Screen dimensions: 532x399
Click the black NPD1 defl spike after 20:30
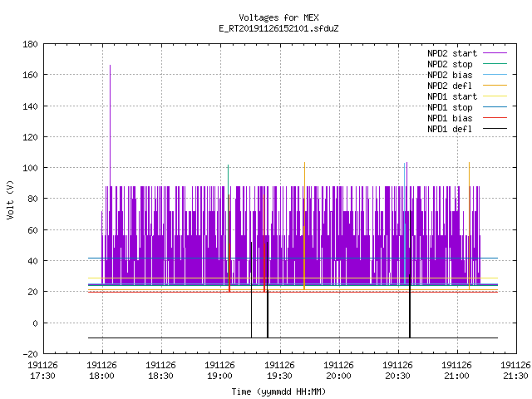pos(410,274)
